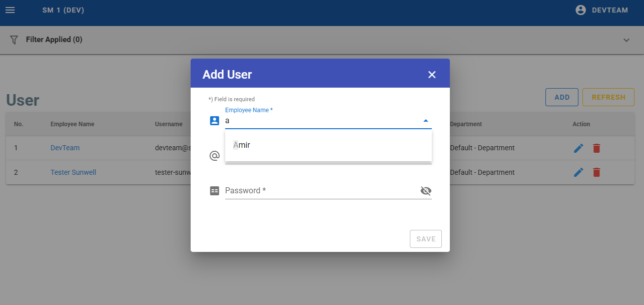Open the DevTeam employee link
Viewport: 644px width, 305px height.
coord(65,148)
